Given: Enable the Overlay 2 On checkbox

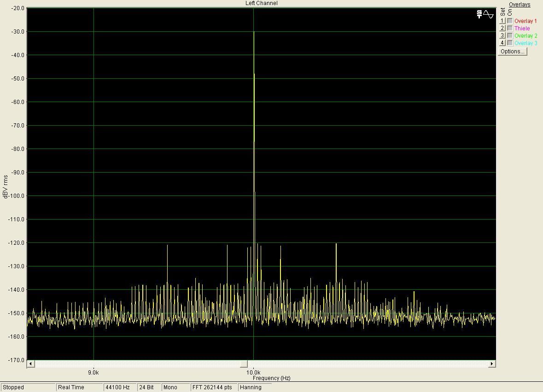Looking at the screenshot, I should coord(510,35).
